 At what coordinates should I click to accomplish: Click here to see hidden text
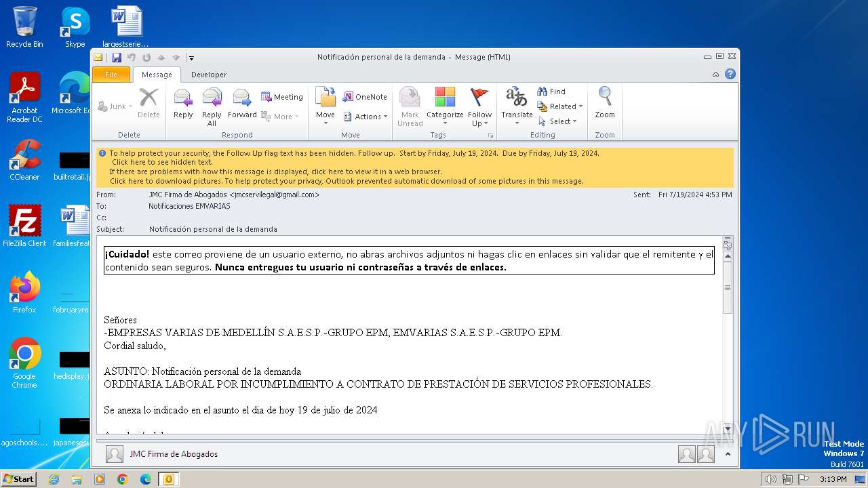pyautogui.click(x=162, y=162)
